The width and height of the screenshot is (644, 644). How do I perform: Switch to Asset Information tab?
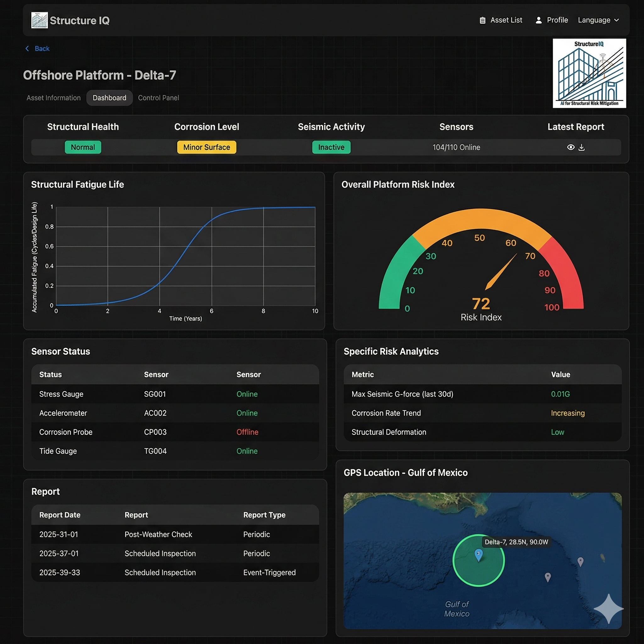[x=54, y=98]
